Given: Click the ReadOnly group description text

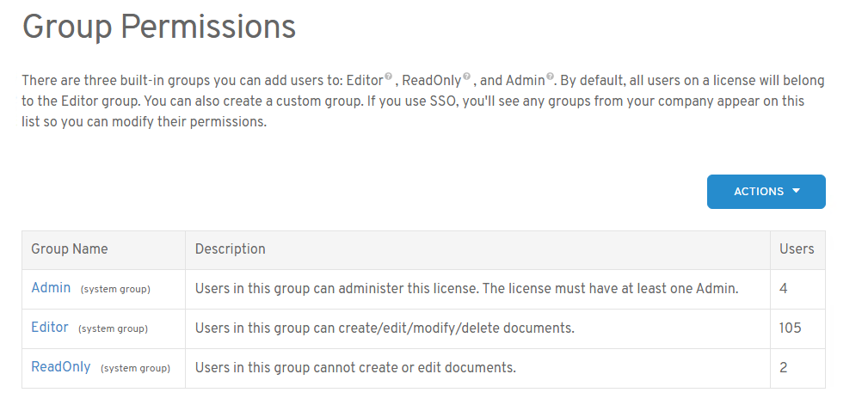Looking at the screenshot, I should [x=355, y=368].
